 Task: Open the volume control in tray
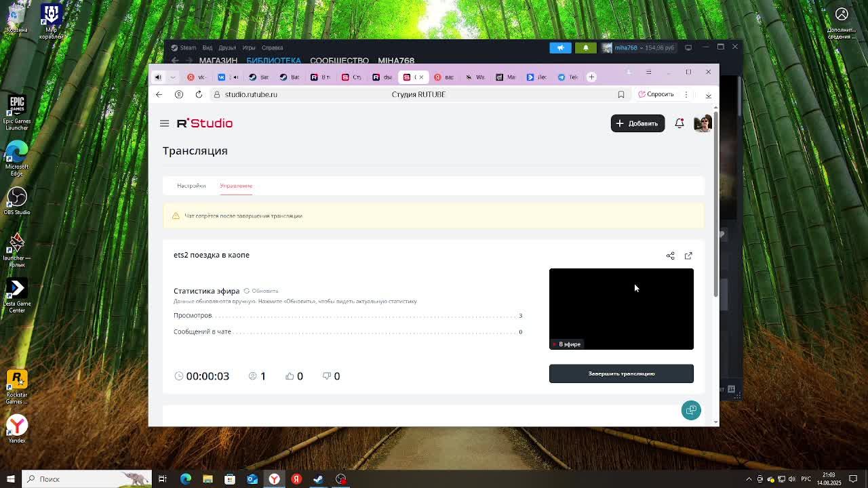(x=793, y=479)
